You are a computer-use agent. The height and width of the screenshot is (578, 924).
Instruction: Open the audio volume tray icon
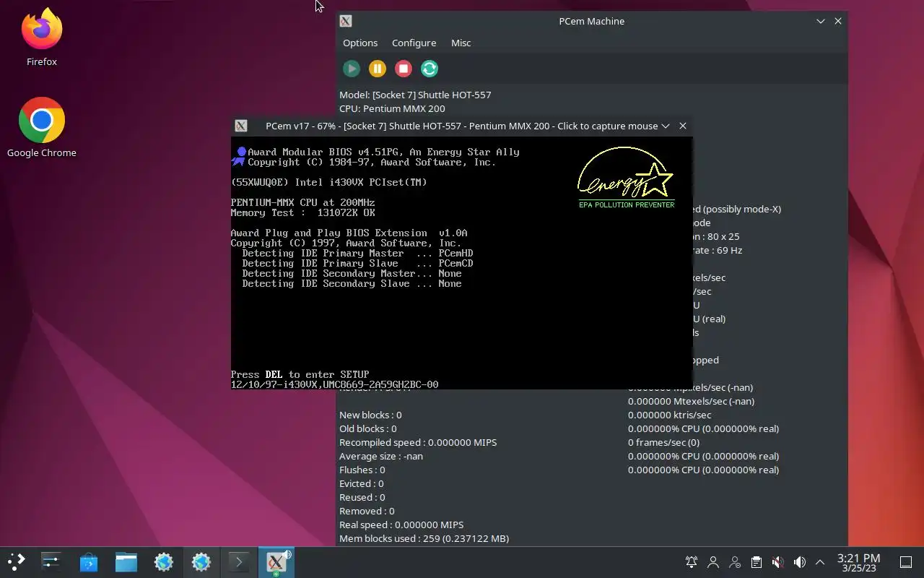point(799,562)
